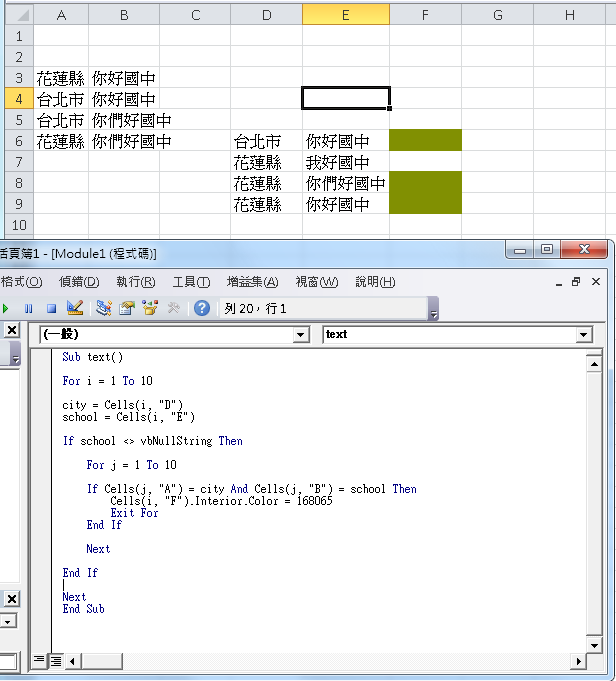Viewport: 616px width, 681px height.
Task: Select column F header
Action: point(425,15)
